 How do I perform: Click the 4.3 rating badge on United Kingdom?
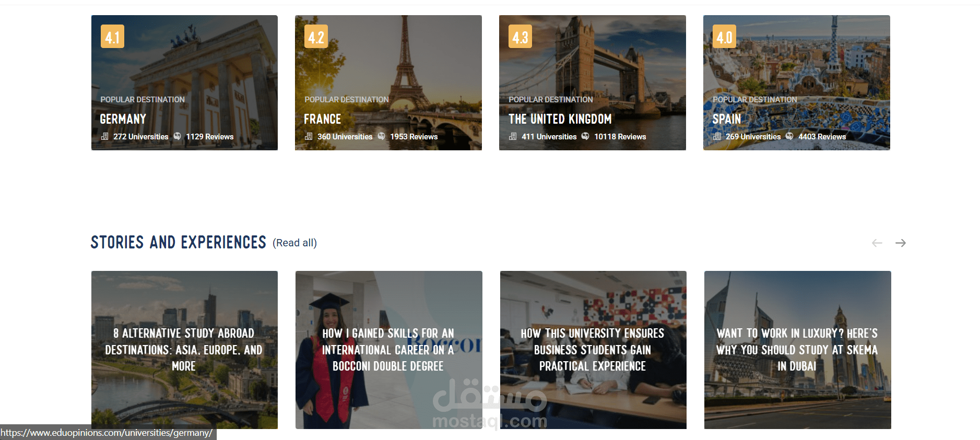[x=520, y=37]
